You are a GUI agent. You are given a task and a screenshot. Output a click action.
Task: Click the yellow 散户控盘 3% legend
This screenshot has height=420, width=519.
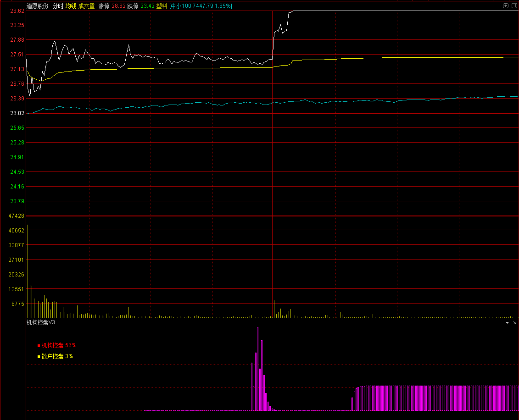pyautogui.click(x=55, y=356)
